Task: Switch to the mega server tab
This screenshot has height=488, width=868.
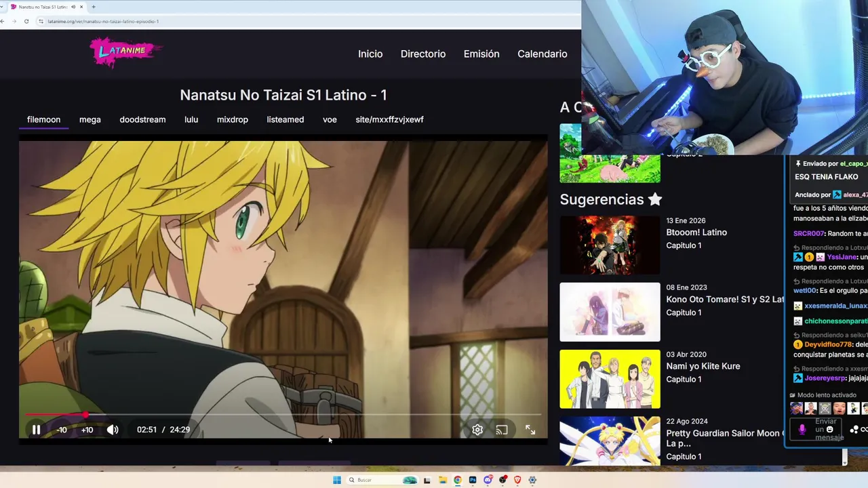Action: coord(90,119)
